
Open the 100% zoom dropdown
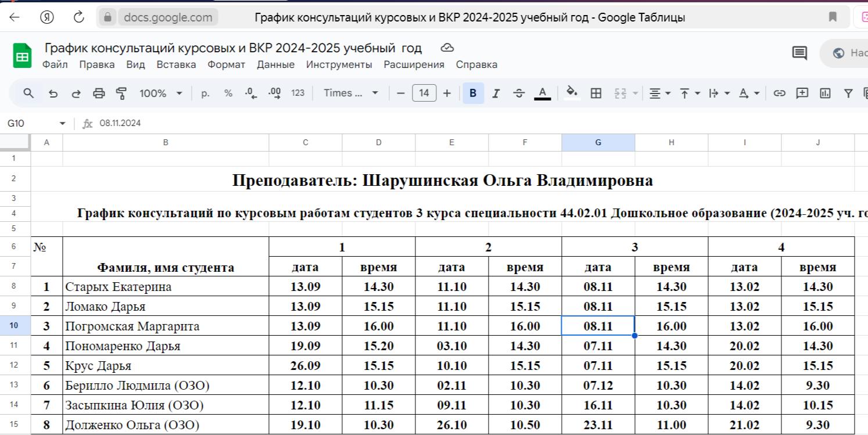[161, 93]
